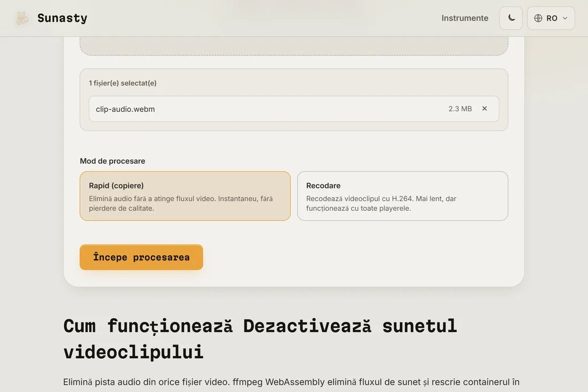Screen dimensions: 588x392
Task: Toggle dark mode with the moon icon
Action: click(510, 18)
